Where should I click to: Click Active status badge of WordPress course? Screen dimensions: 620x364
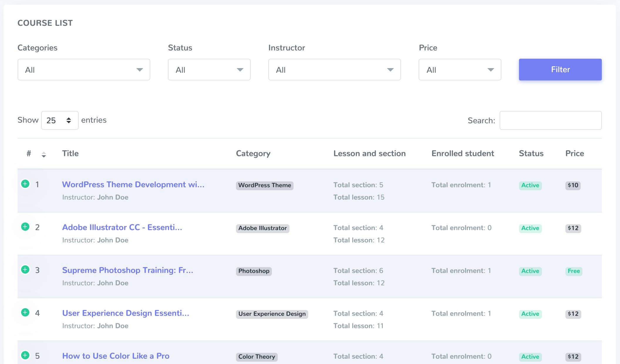click(x=530, y=185)
